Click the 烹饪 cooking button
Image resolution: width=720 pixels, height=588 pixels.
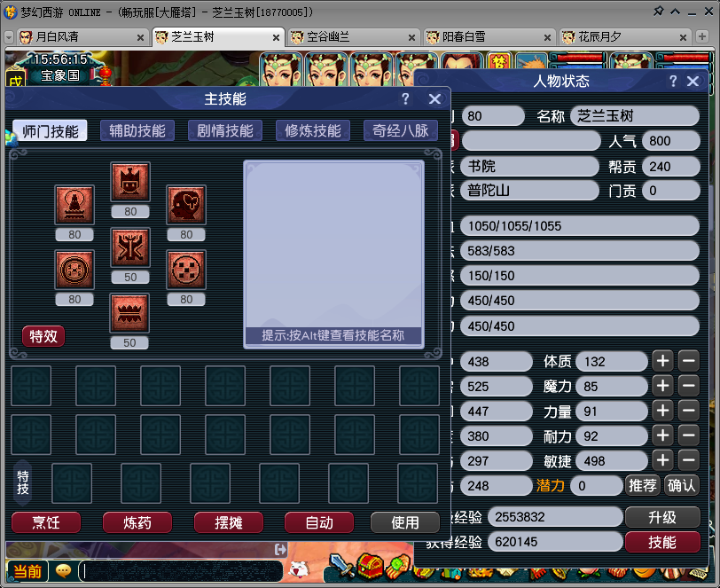[x=46, y=522]
